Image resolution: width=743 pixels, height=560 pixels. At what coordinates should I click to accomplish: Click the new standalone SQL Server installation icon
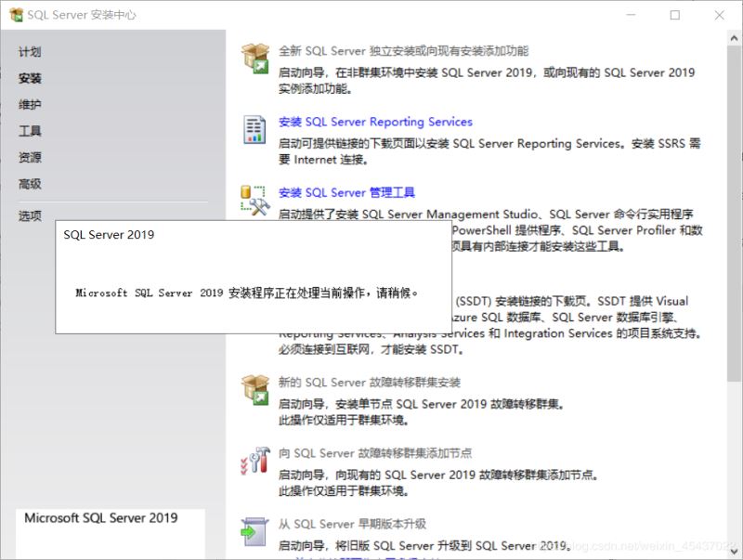click(254, 57)
